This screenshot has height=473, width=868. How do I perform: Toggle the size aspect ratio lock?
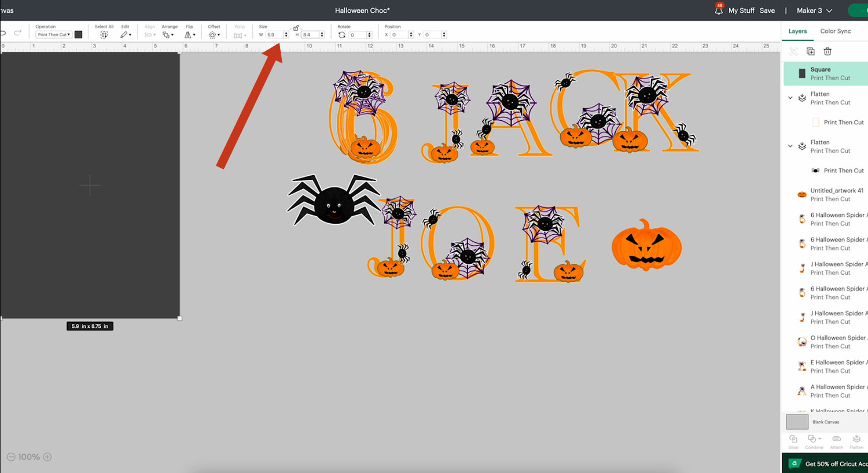(x=296, y=28)
